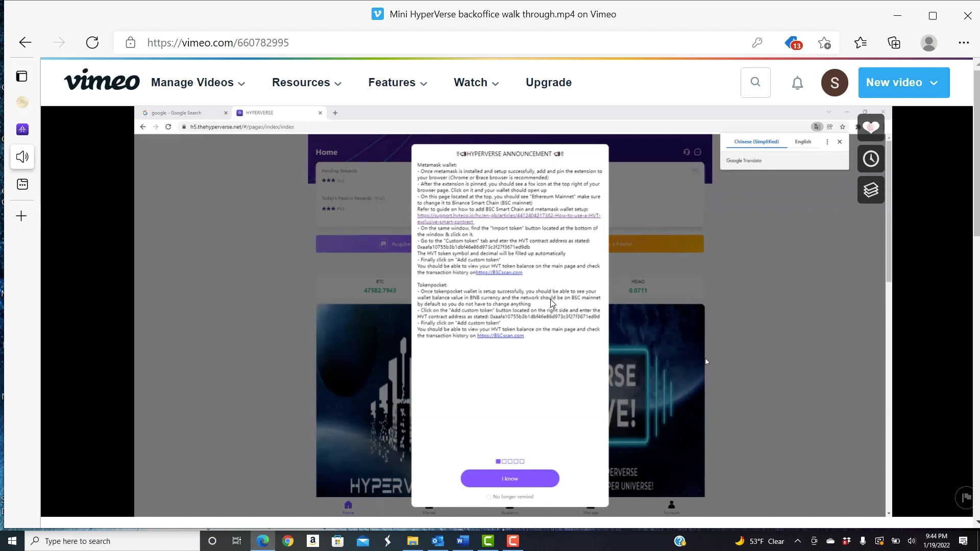Expand the Features menu

397,83
